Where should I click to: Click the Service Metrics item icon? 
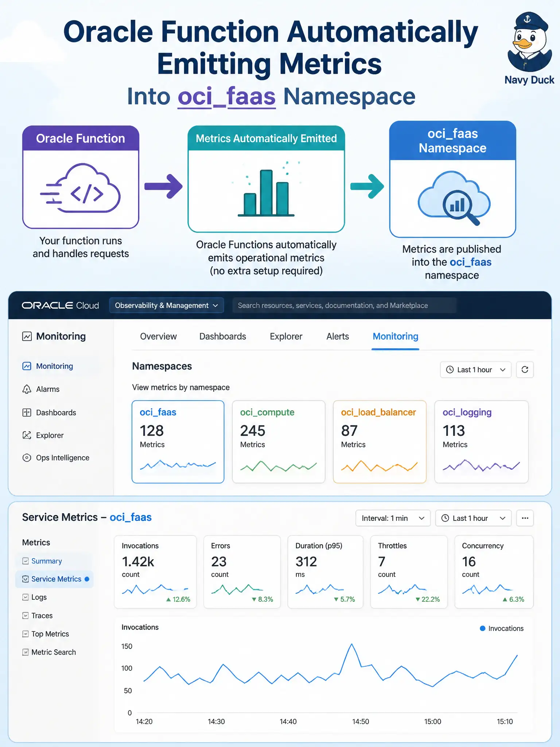[x=26, y=579]
